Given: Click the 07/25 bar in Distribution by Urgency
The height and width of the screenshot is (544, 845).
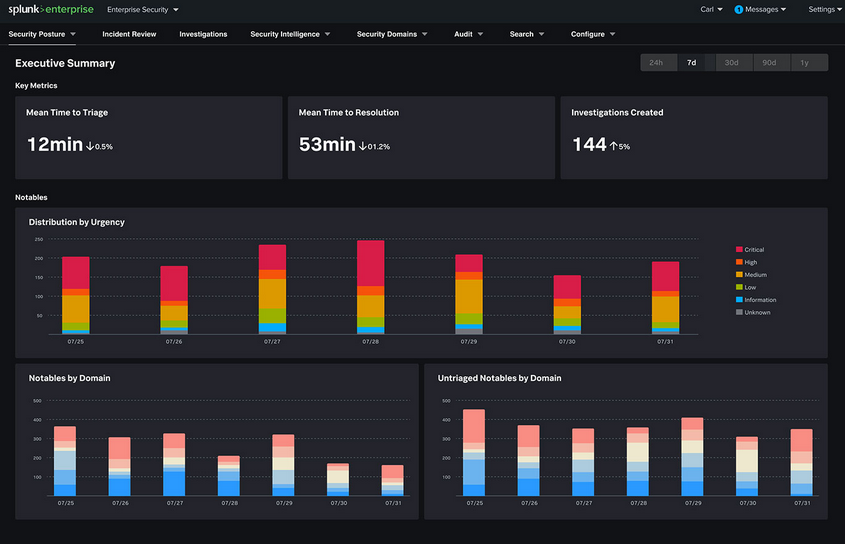Looking at the screenshot, I should [75, 295].
